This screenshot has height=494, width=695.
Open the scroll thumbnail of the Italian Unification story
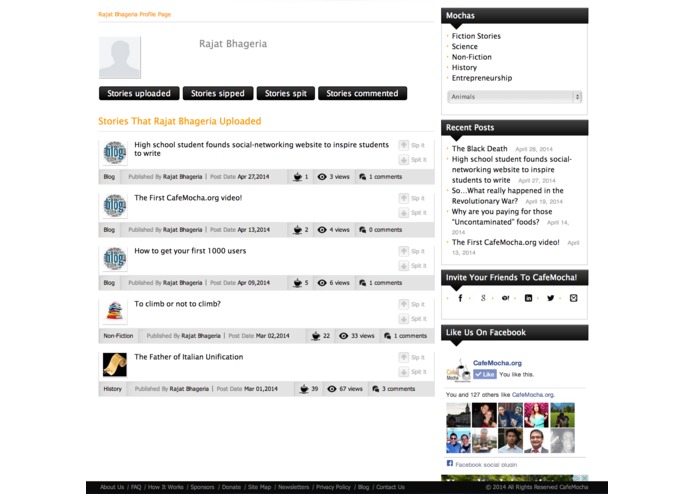115,365
